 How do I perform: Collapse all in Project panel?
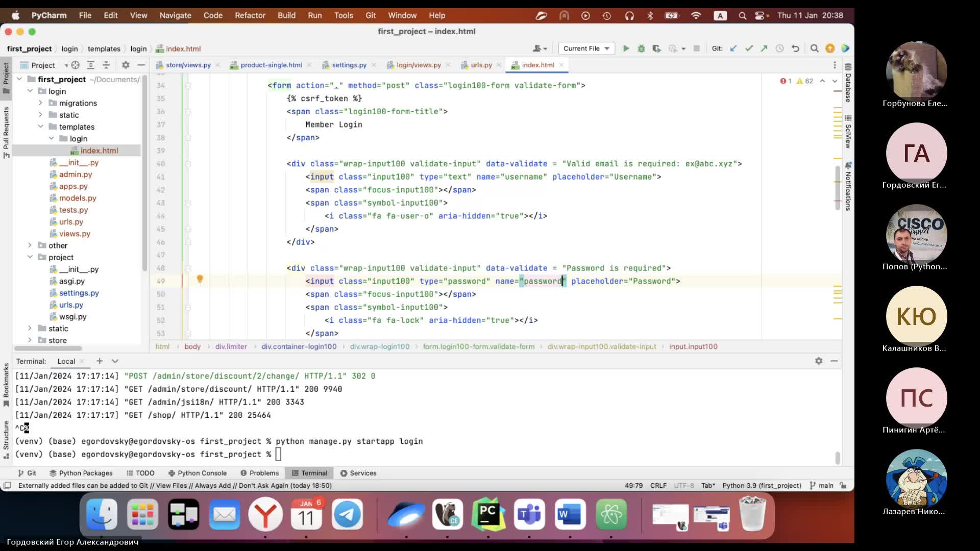[x=106, y=65]
